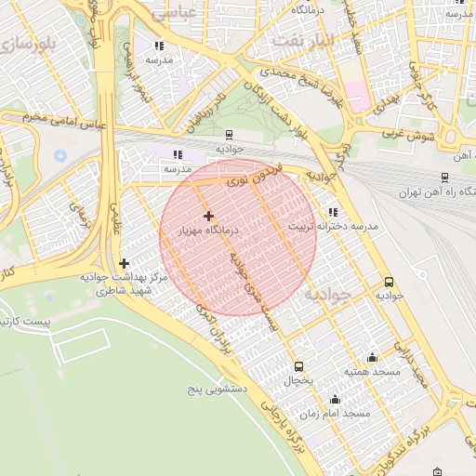Click the مسجد همتیه mosque icon

pyautogui.click(x=372, y=358)
